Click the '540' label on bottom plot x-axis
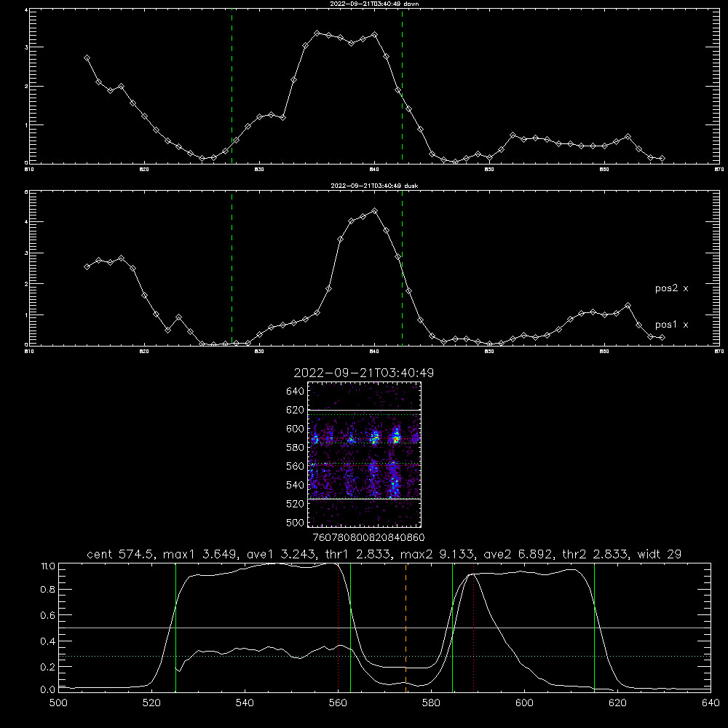This screenshot has width=728, height=728. point(245,703)
